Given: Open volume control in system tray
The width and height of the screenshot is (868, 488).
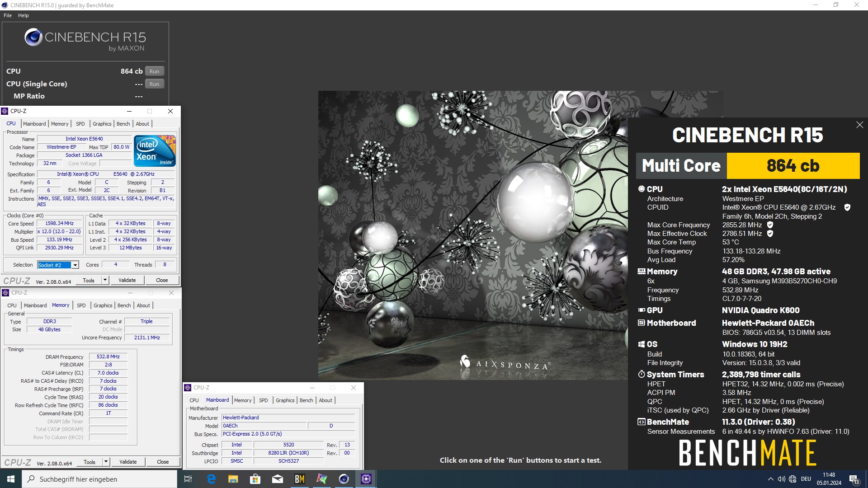Looking at the screenshot, I should click(781, 479).
